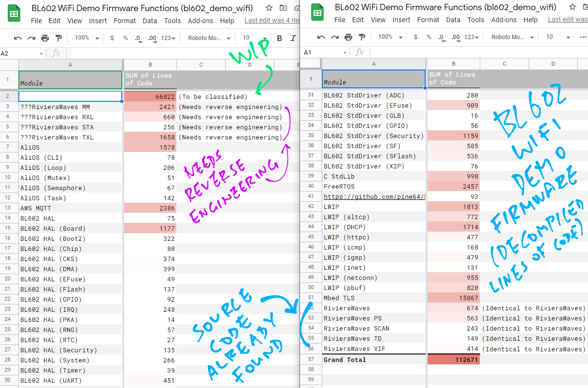This screenshot has width=588, height=388.
Task: Select Paint format in the right window toolbar
Action: [x=362, y=38]
